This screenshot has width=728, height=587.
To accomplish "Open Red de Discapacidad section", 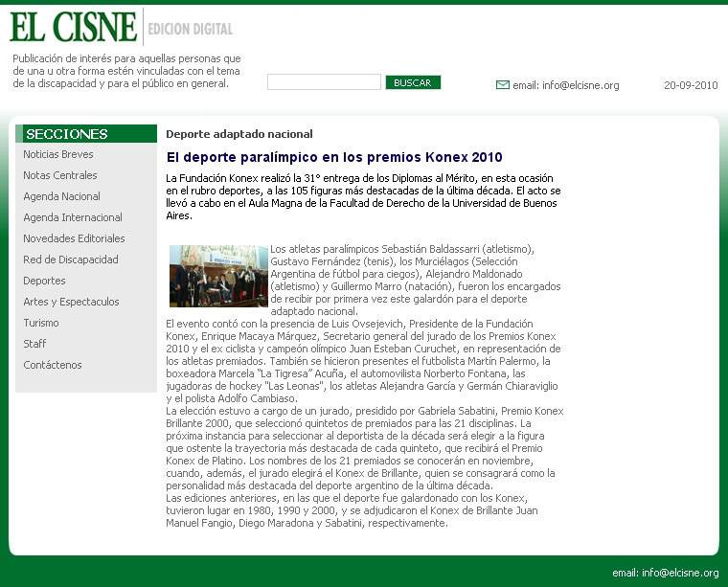I will coord(71,260).
